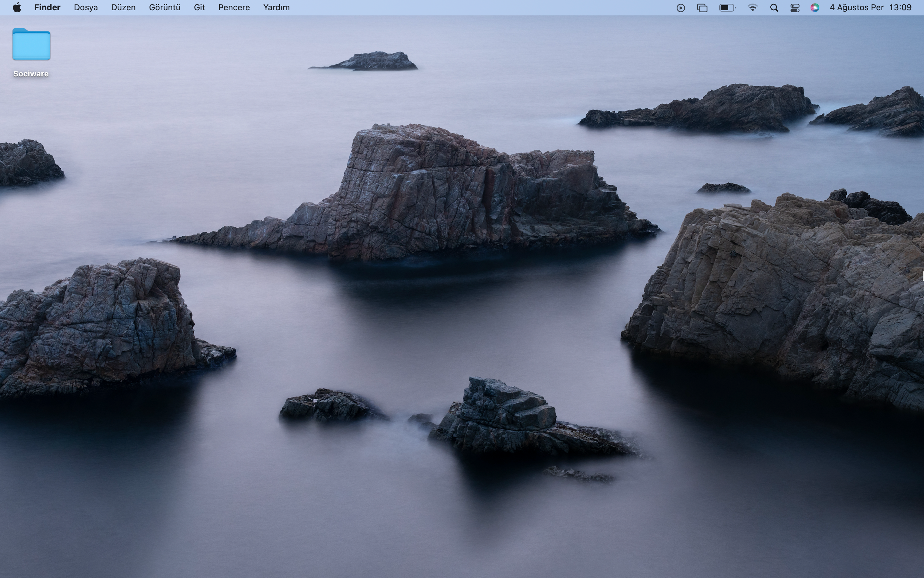Open Control Center from menu bar

[x=795, y=8]
